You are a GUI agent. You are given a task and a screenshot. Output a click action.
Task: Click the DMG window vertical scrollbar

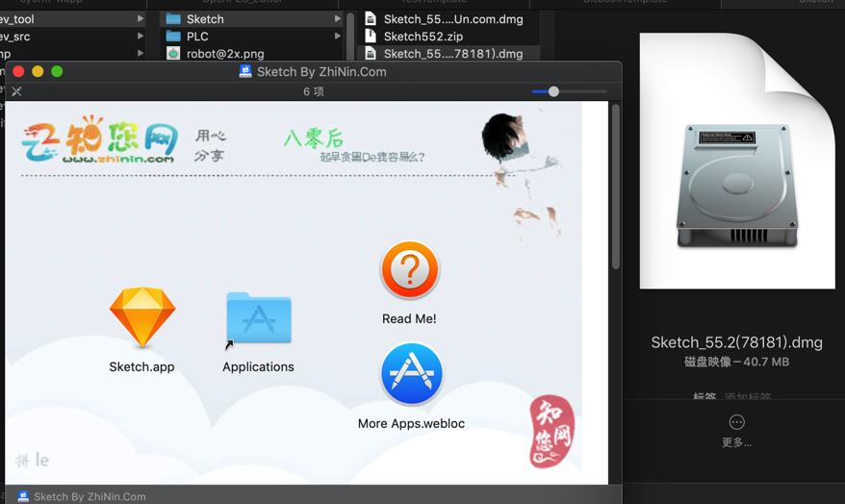pyautogui.click(x=615, y=187)
